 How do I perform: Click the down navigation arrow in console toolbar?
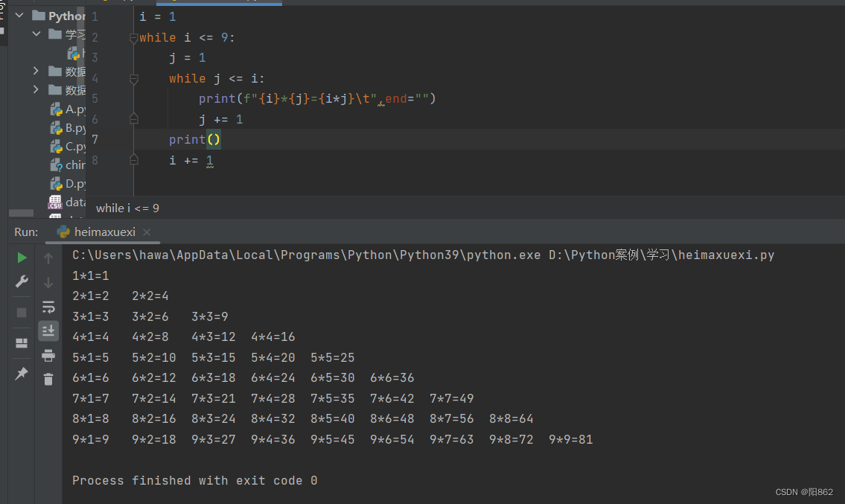pyautogui.click(x=48, y=281)
